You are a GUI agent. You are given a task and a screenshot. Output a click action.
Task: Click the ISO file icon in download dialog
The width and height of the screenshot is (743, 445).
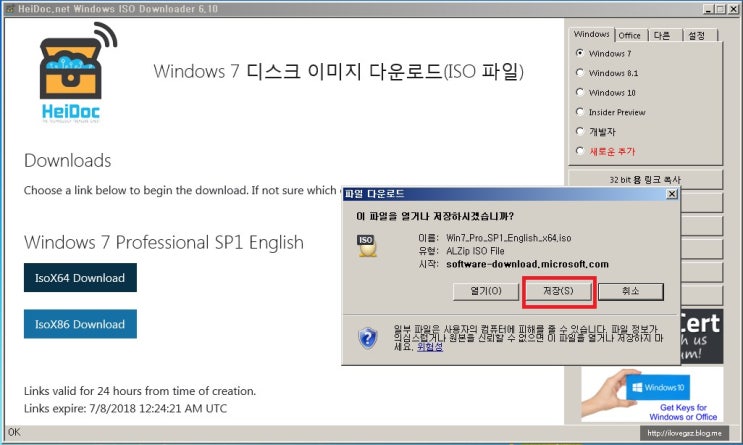[x=367, y=246]
